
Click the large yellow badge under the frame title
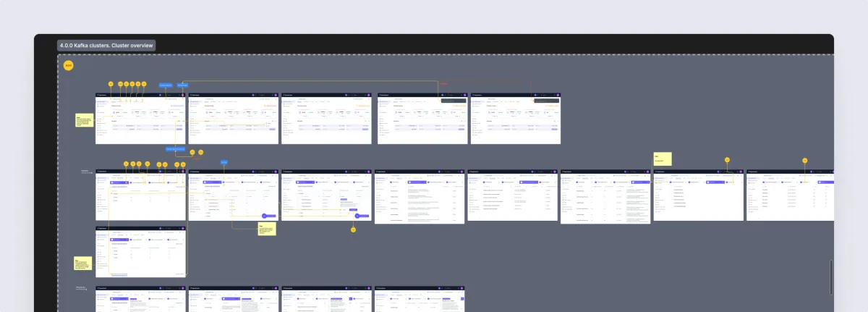click(69, 66)
